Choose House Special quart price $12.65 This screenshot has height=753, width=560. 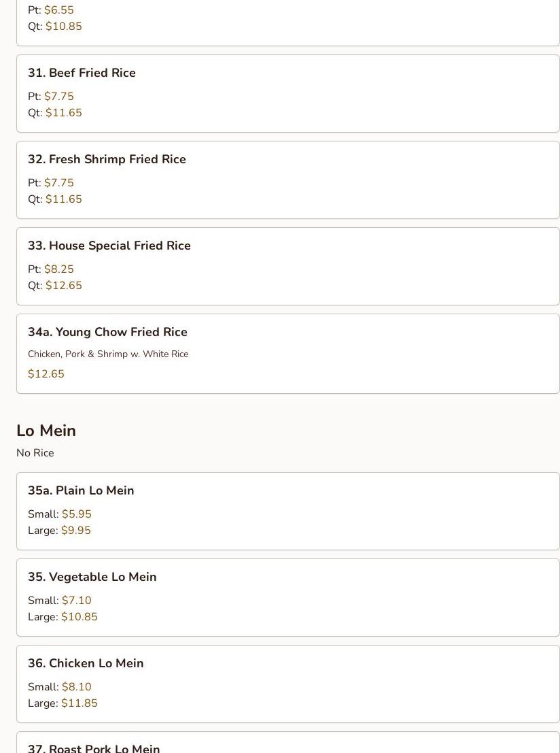(63, 286)
